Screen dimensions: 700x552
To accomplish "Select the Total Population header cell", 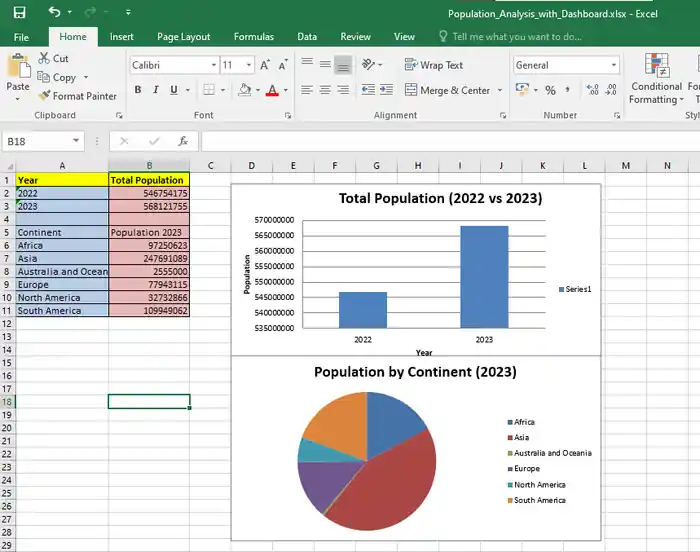I will 149,180.
